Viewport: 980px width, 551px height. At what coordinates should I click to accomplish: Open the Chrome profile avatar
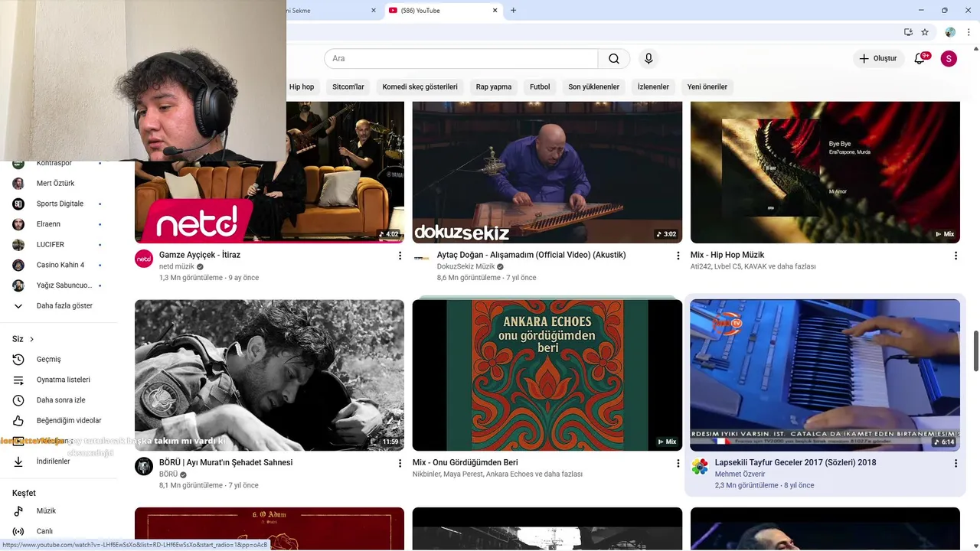coord(950,32)
